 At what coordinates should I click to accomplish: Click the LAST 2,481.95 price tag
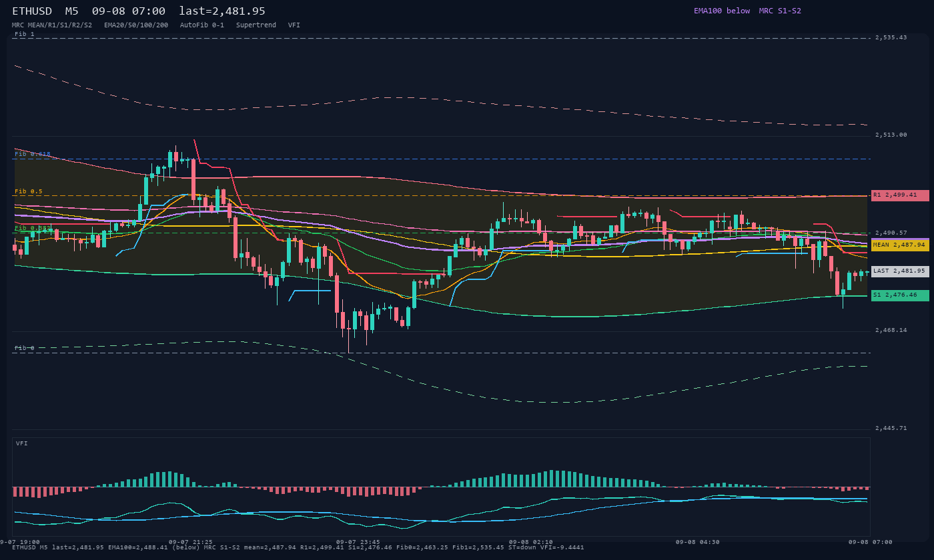pos(900,271)
